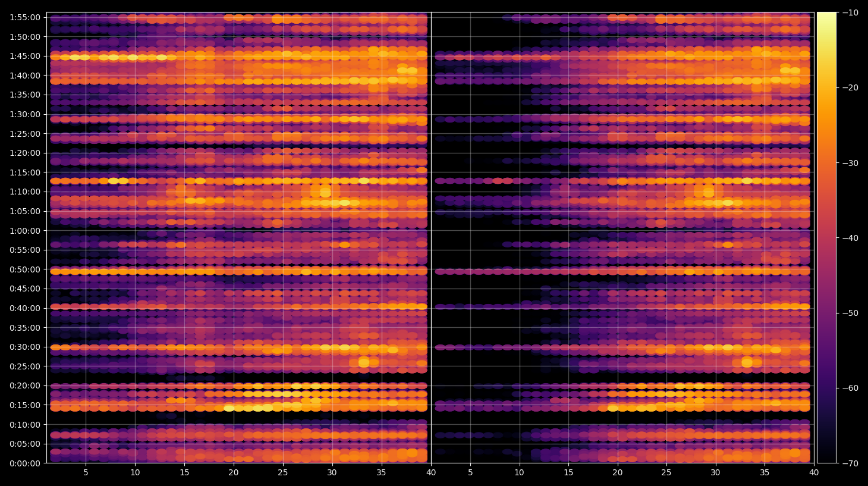
Task: Click the 1:25:00 y-axis label
Action: tap(25, 134)
